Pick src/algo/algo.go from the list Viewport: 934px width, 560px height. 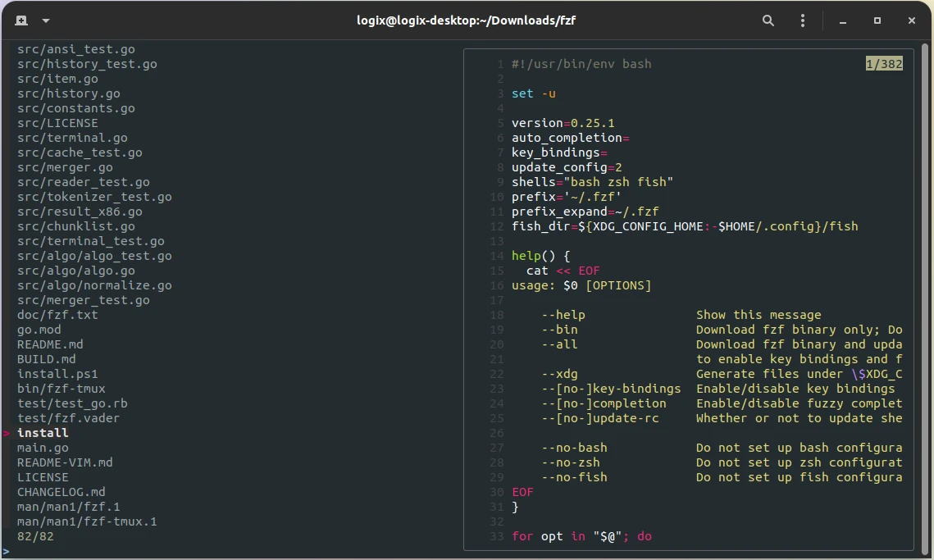coord(76,271)
